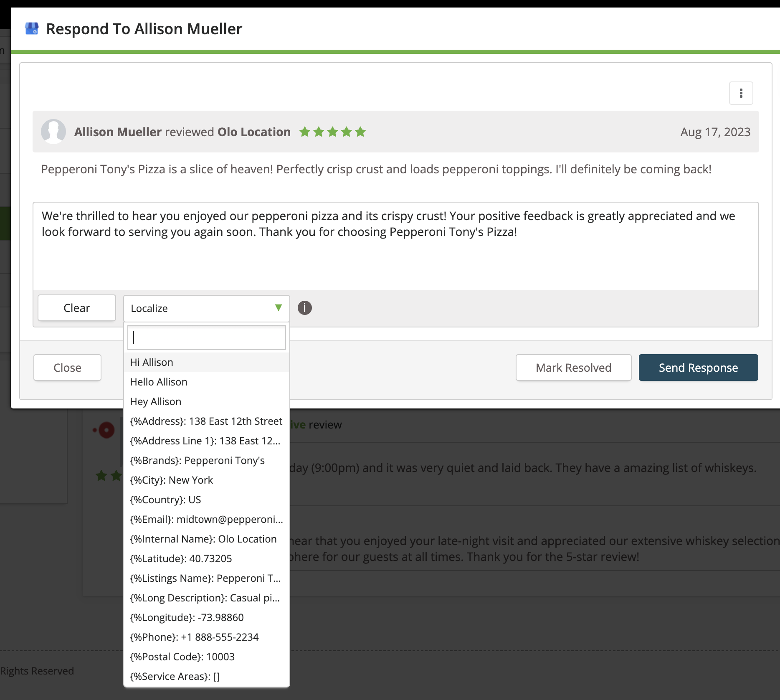Viewport: 780px width, 700px height.
Task: Clear the response text
Action: click(77, 308)
